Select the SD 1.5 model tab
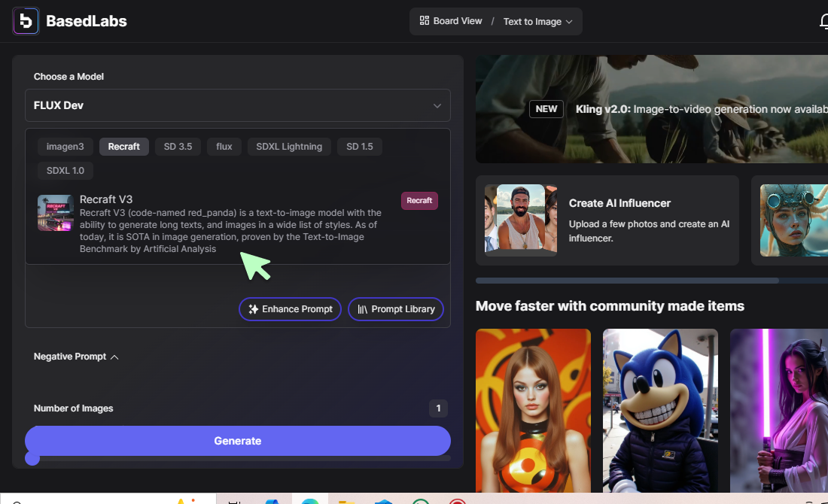 360,147
